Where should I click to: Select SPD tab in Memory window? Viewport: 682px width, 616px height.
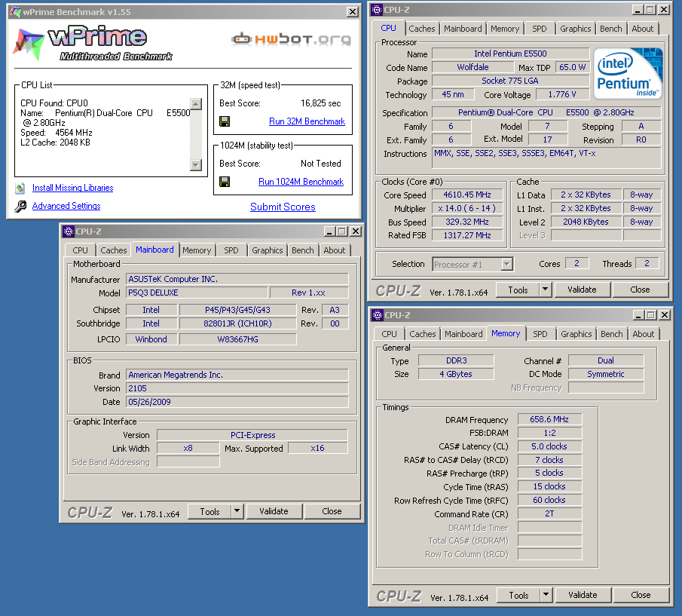click(x=540, y=334)
